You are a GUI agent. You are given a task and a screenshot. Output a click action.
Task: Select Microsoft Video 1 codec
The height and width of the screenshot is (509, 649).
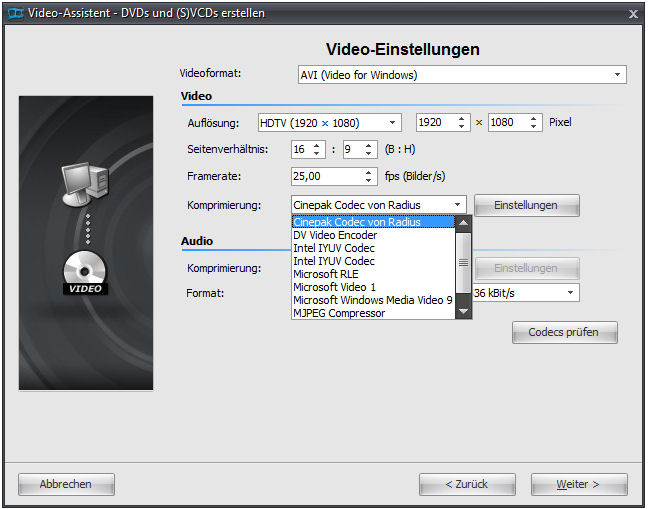(334, 287)
